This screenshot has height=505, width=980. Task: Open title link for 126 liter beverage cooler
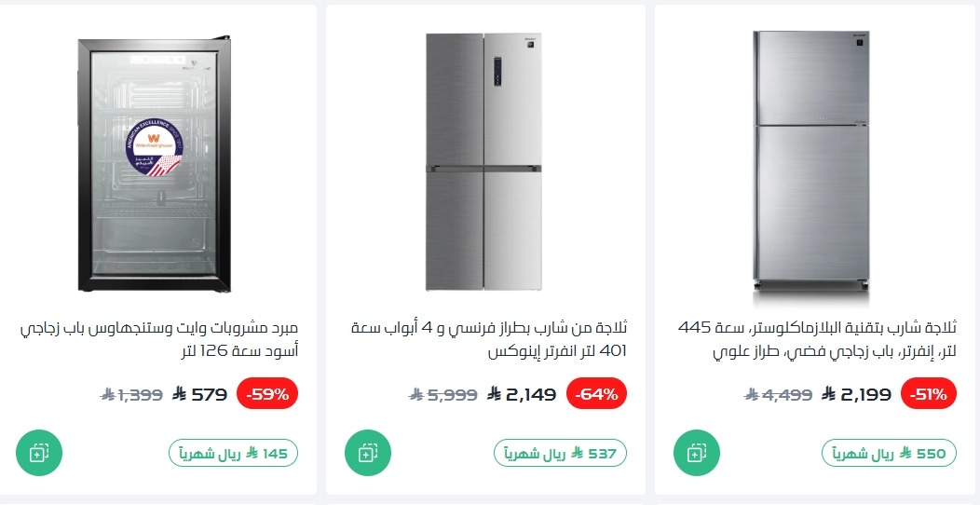(x=159, y=340)
